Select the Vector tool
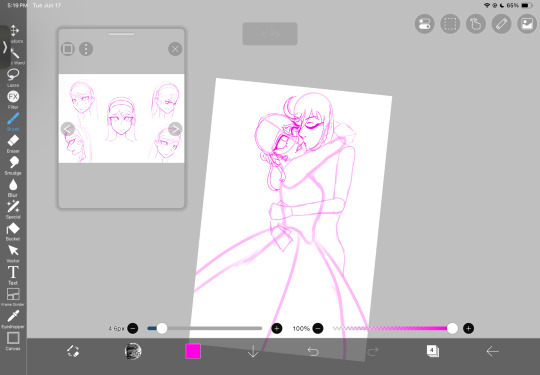Image resolution: width=540 pixels, height=375 pixels. (x=13, y=253)
